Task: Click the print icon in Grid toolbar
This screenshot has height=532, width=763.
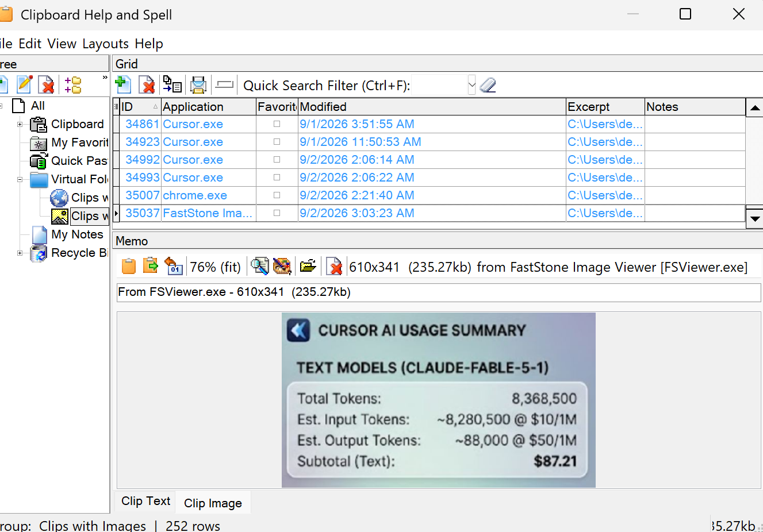Action: pyautogui.click(x=198, y=85)
